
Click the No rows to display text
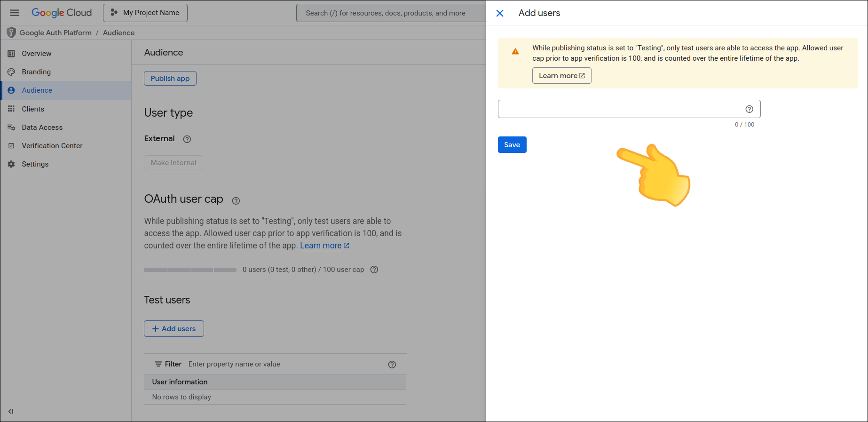(x=181, y=397)
